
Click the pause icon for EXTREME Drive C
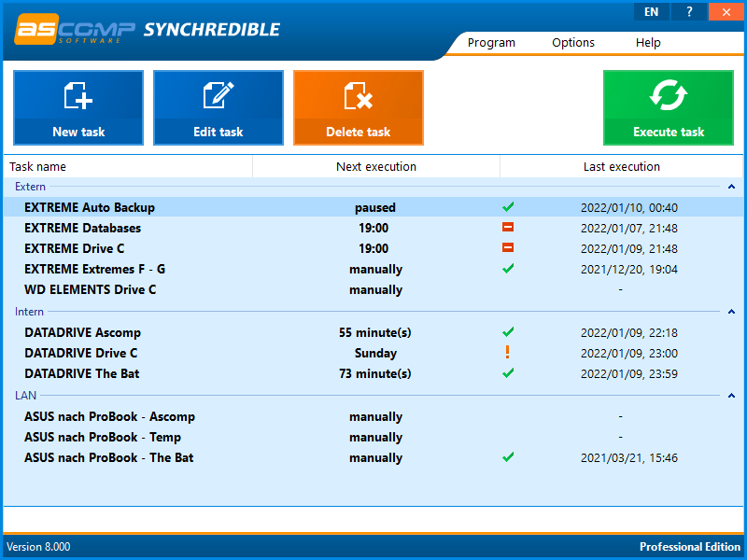click(x=508, y=248)
